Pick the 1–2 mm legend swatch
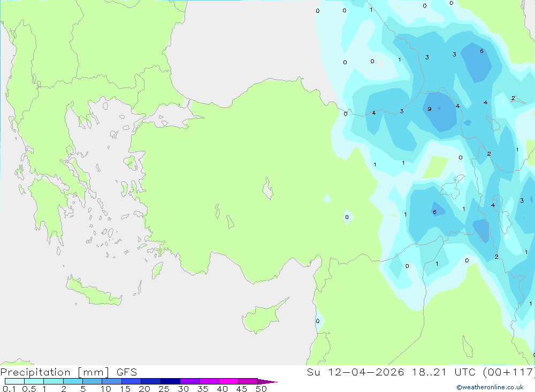The image size is (535, 392). pos(53,381)
